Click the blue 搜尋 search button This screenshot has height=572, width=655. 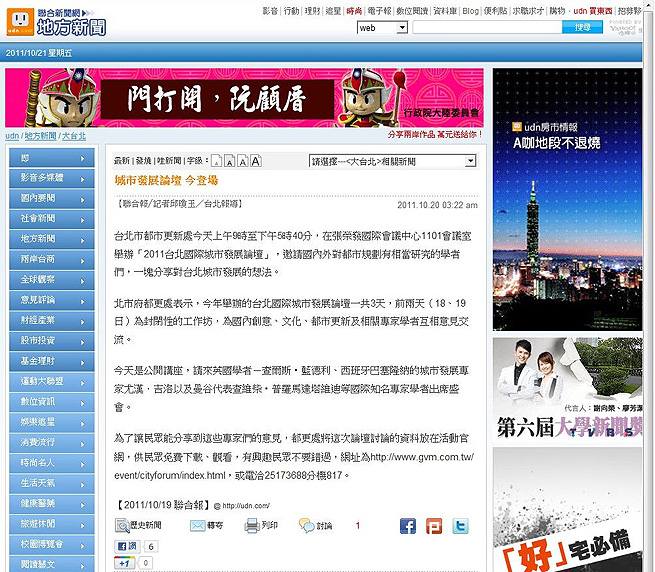582,28
